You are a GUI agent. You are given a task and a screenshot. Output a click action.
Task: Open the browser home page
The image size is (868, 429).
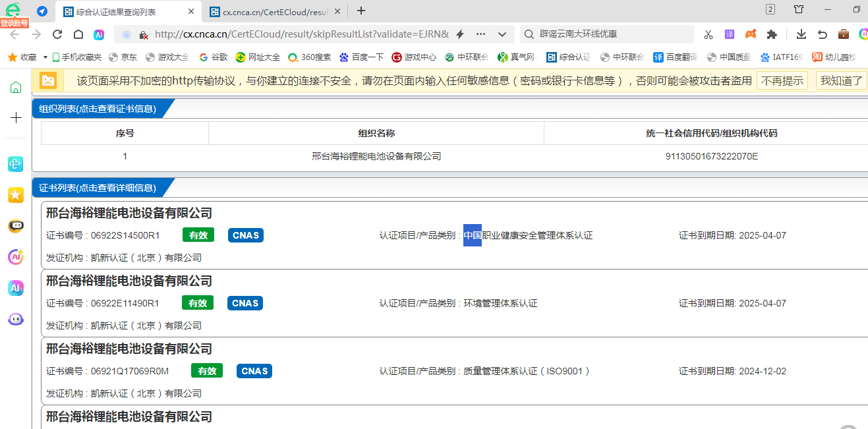point(78,34)
